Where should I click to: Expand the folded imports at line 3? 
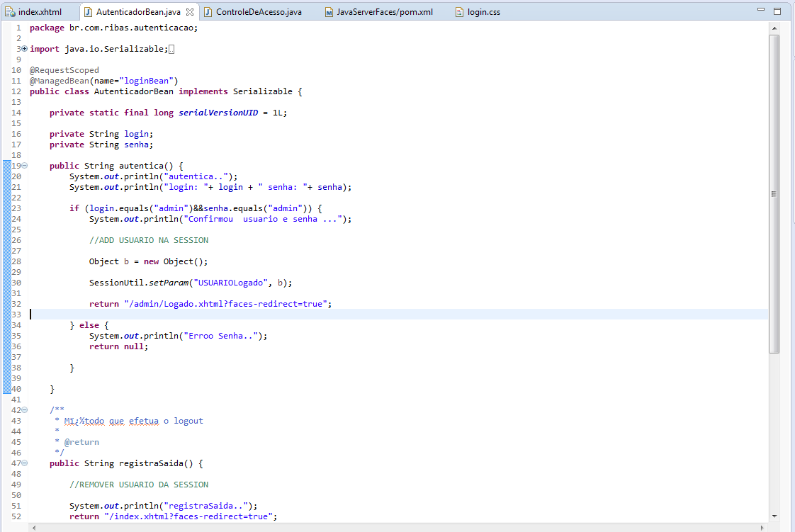24,49
